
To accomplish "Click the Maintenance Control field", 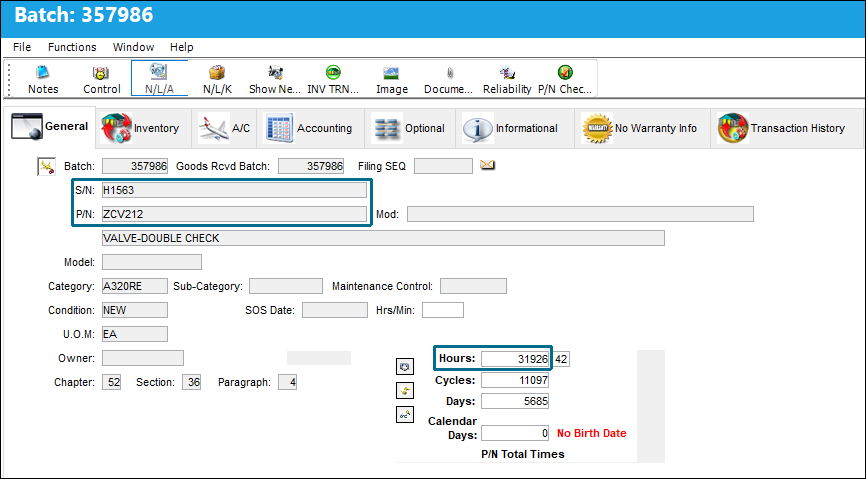I will [473, 286].
